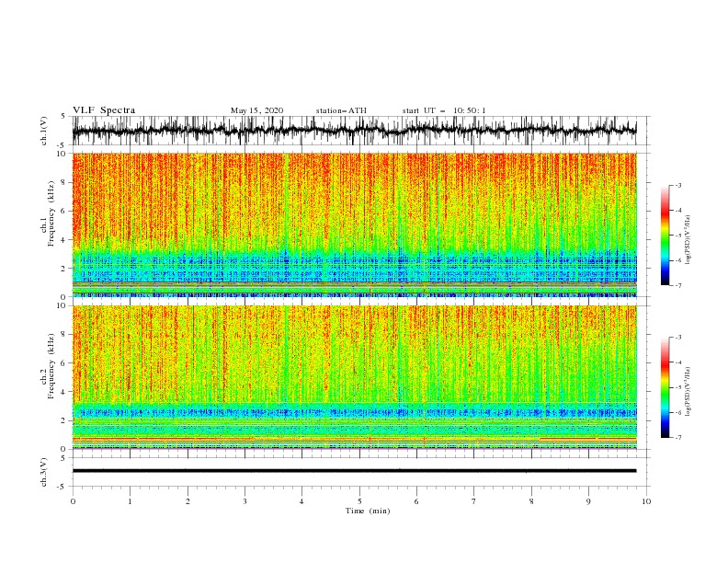Viewport: 728px width, 563px height.
Task: Click the time axis tick label "10"
Action: [646, 501]
